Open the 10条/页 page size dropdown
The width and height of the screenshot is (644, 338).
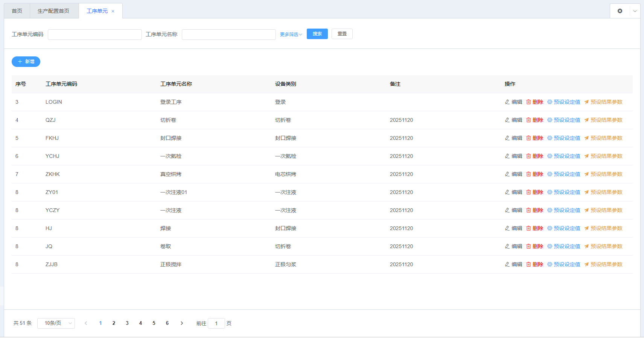click(x=56, y=323)
